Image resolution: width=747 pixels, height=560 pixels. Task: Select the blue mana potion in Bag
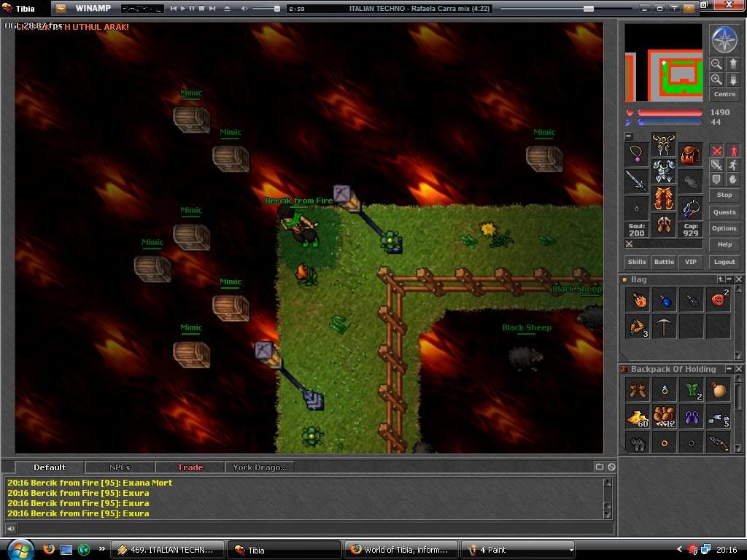tap(664, 300)
